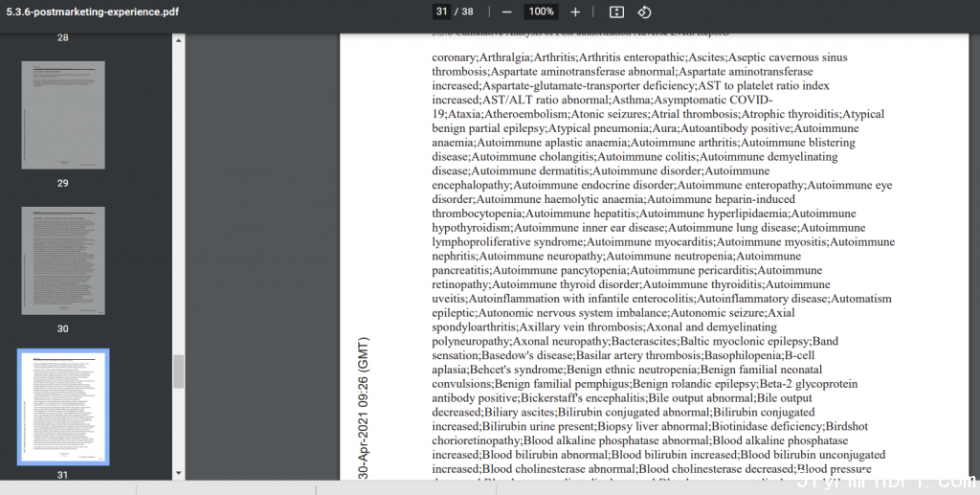
Task: Click the text 'Aseptic cavernous sinus'
Action: pos(789,57)
